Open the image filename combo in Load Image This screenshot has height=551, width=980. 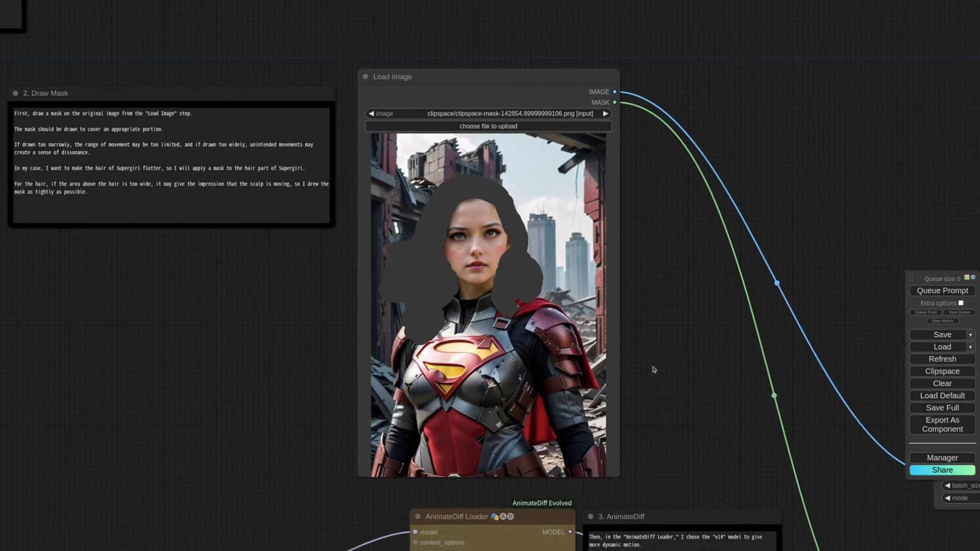[488, 114]
